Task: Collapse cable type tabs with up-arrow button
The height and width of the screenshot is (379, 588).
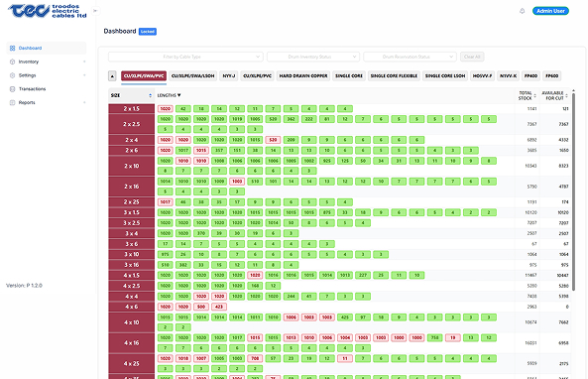Action: 112,75
